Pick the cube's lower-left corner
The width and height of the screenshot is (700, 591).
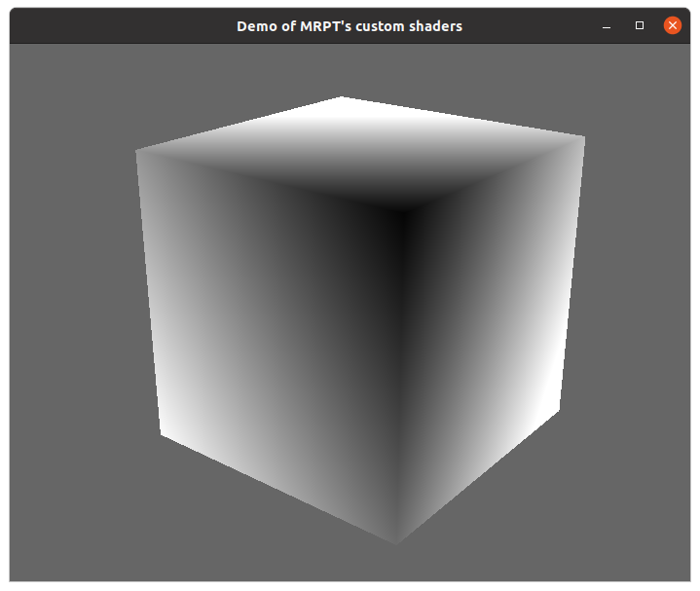161,435
